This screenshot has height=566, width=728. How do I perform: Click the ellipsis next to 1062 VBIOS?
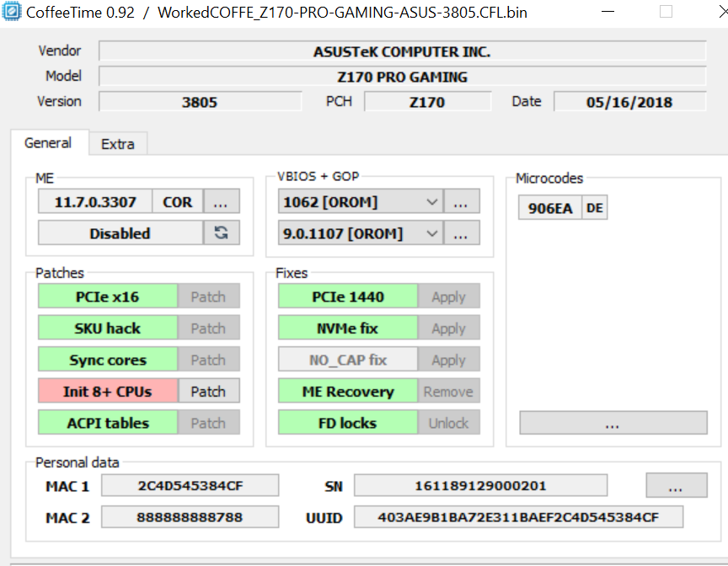tap(461, 201)
